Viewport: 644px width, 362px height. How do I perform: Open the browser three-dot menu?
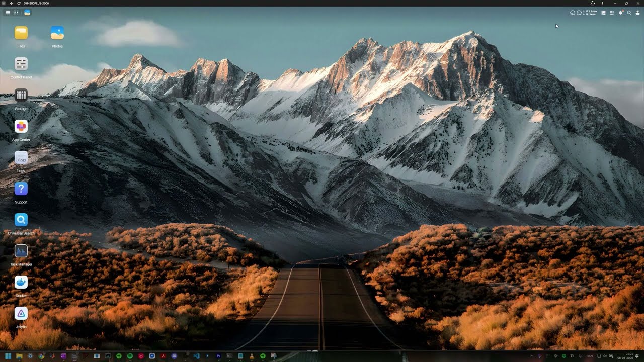pyautogui.click(x=602, y=3)
